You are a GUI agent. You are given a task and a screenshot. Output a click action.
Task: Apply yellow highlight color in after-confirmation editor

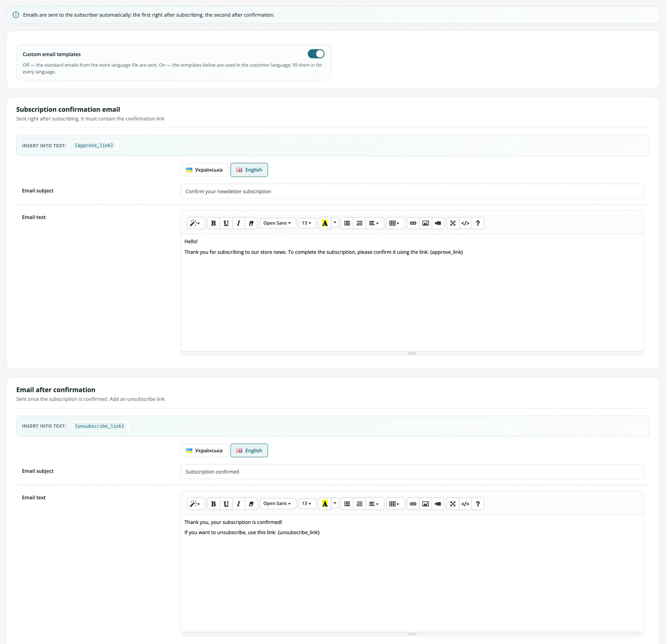(x=325, y=504)
